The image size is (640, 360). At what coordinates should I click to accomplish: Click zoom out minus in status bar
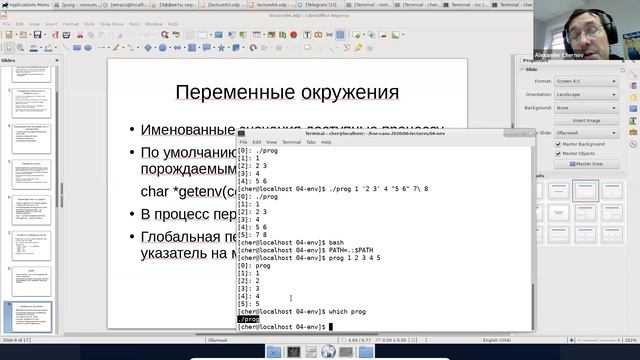pyautogui.click(x=579, y=340)
